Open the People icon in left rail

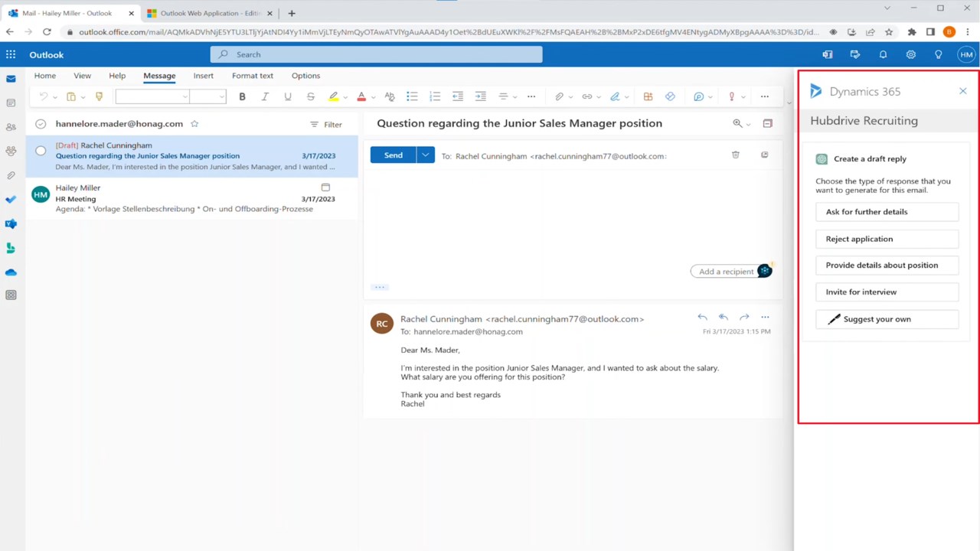coord(11,127)
